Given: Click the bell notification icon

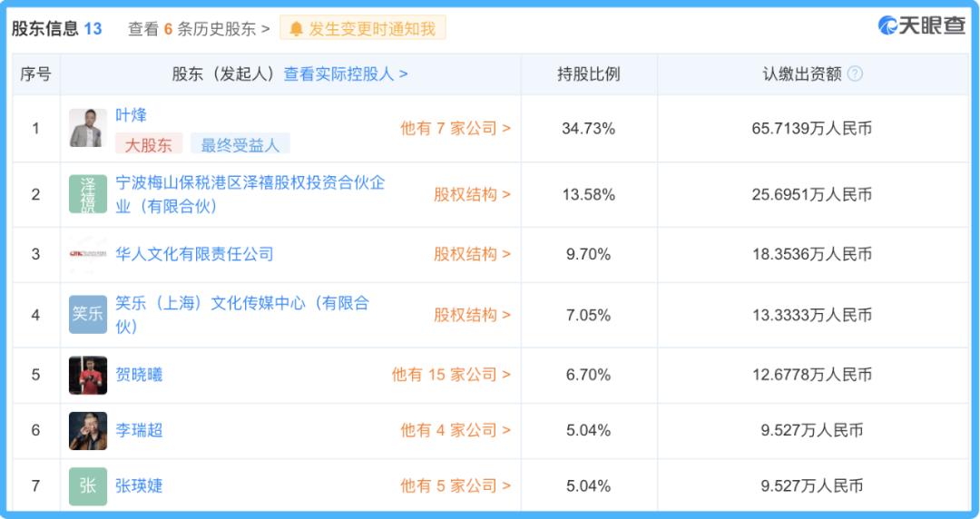Looking at the screenshot, I should pyautogui.click(x=296, y=29).
